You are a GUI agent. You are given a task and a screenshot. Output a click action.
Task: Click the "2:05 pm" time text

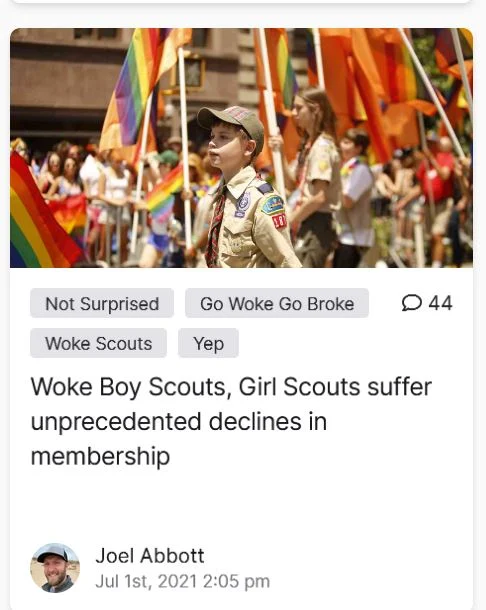point(236,582)
